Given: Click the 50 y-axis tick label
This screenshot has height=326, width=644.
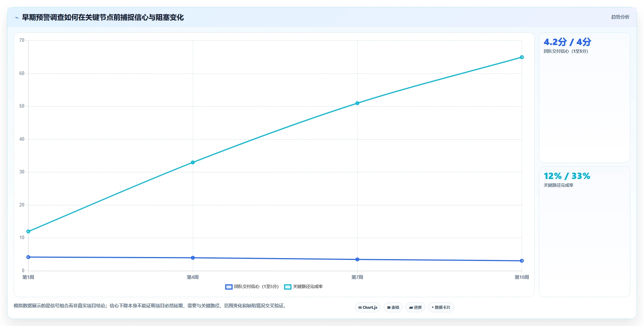Looking at the screenshot, I should tap(22, 106).
